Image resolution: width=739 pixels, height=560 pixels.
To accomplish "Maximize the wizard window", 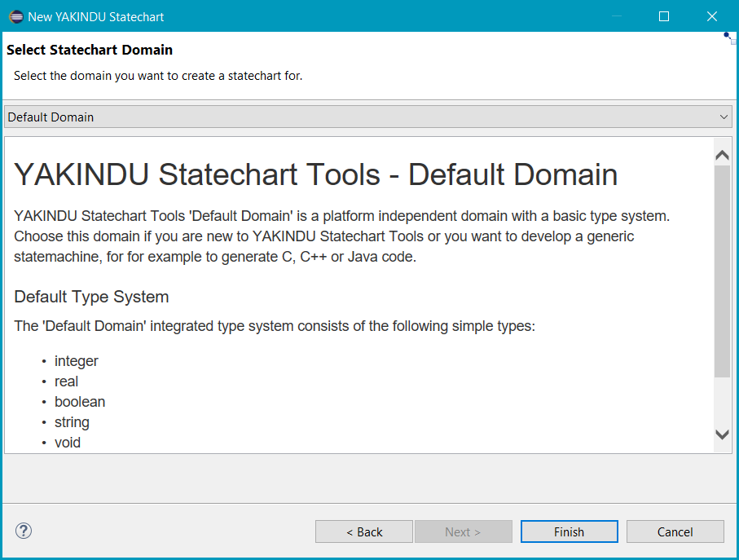I will [x=664, y=16].
